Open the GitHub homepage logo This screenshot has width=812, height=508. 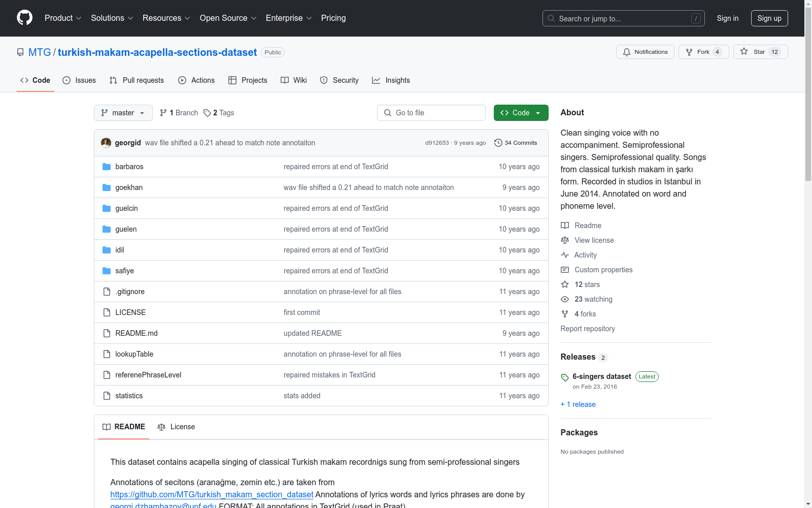click(x=24, y=18)
